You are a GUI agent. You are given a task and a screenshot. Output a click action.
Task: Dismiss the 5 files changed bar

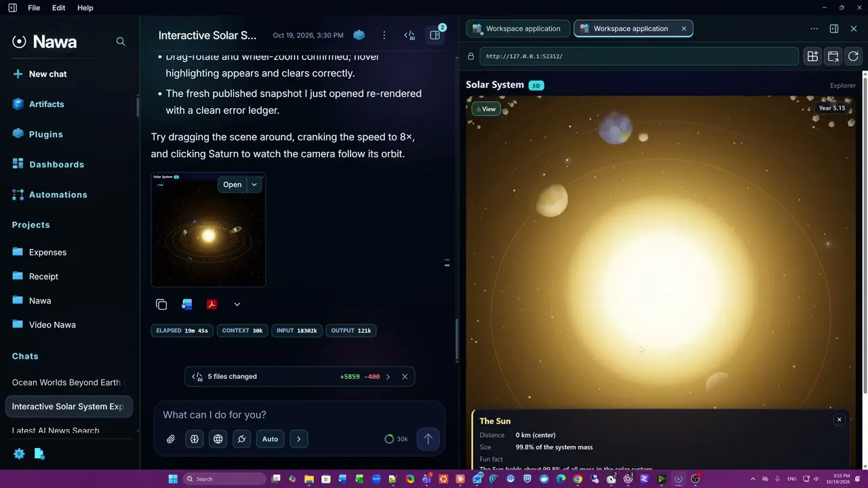405,377
